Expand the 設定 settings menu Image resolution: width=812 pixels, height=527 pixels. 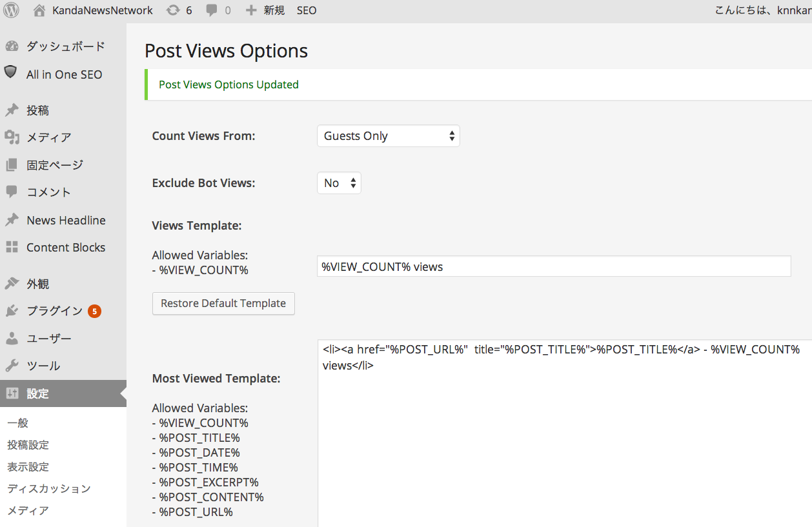37,393
